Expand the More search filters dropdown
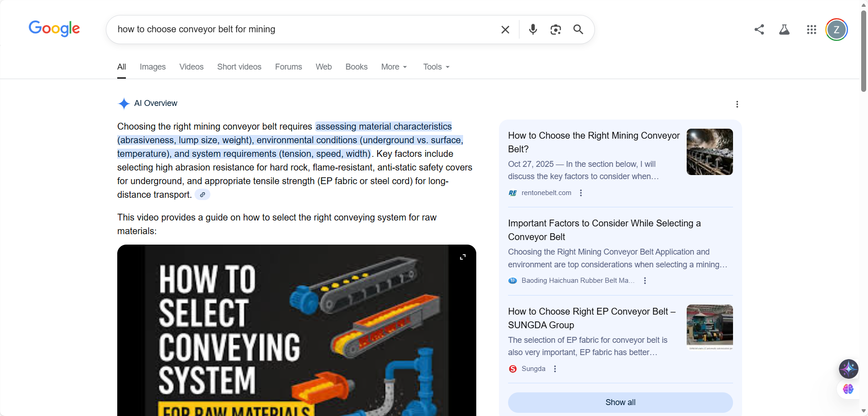The image size is (868, 416). click(x=394, y=67)
